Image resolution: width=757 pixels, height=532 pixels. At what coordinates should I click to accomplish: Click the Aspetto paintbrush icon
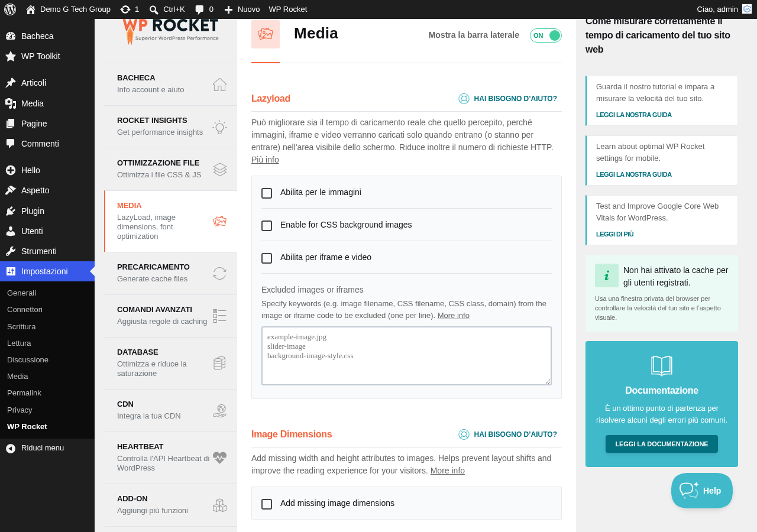pyautogui.click(x=11, y=190)
